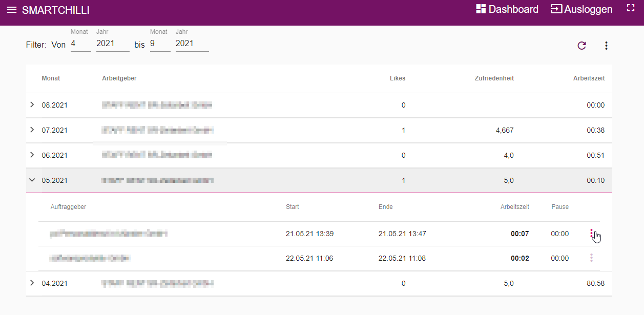Expand the 06.2021 month row

coord(32,155)
